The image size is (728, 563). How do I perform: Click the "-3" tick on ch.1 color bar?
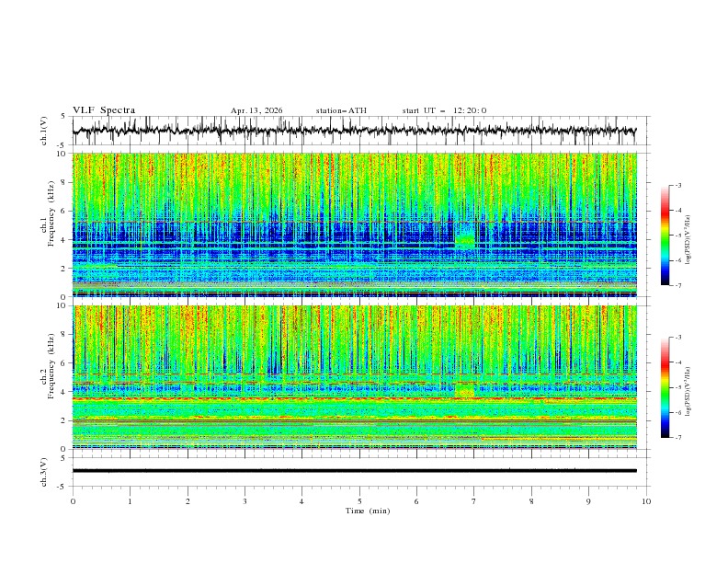click(x=677, y=185)
